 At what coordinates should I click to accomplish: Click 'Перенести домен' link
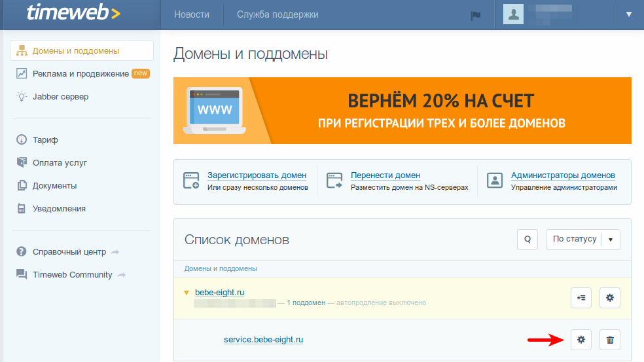(x=385, y=175)
